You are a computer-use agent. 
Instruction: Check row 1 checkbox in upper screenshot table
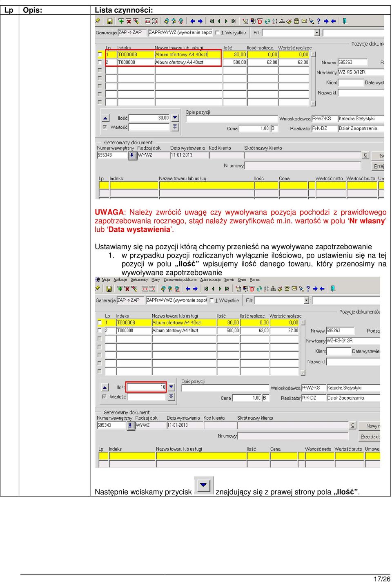coord(100,54)
